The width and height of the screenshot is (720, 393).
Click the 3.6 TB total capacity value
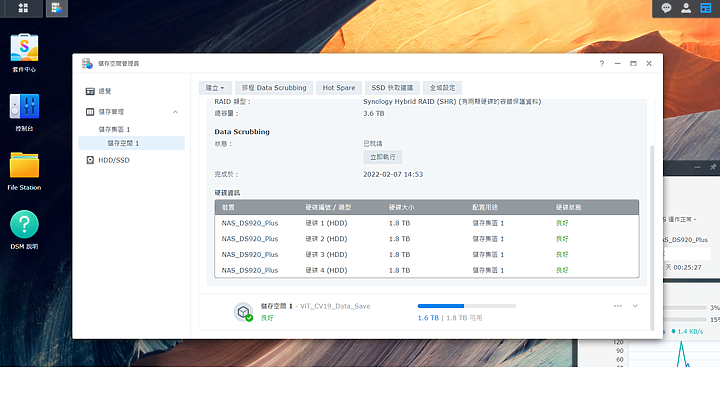click(x=374, y=113)
